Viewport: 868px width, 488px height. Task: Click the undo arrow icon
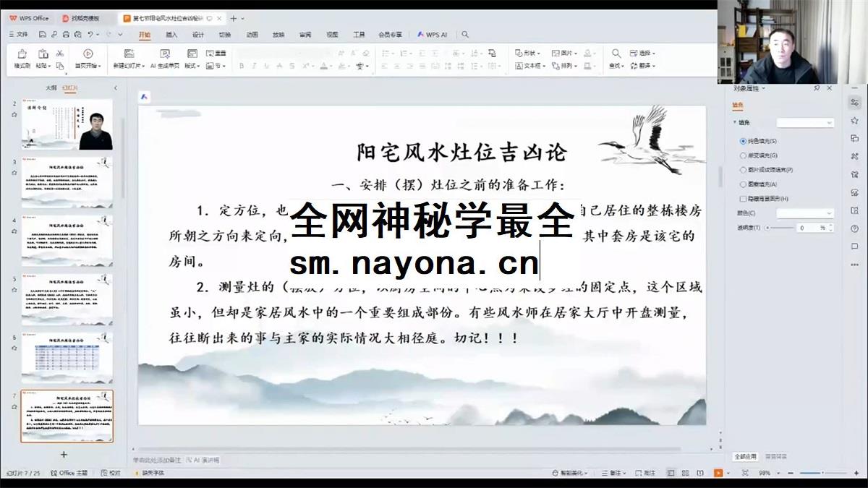[x=90, y=34]
